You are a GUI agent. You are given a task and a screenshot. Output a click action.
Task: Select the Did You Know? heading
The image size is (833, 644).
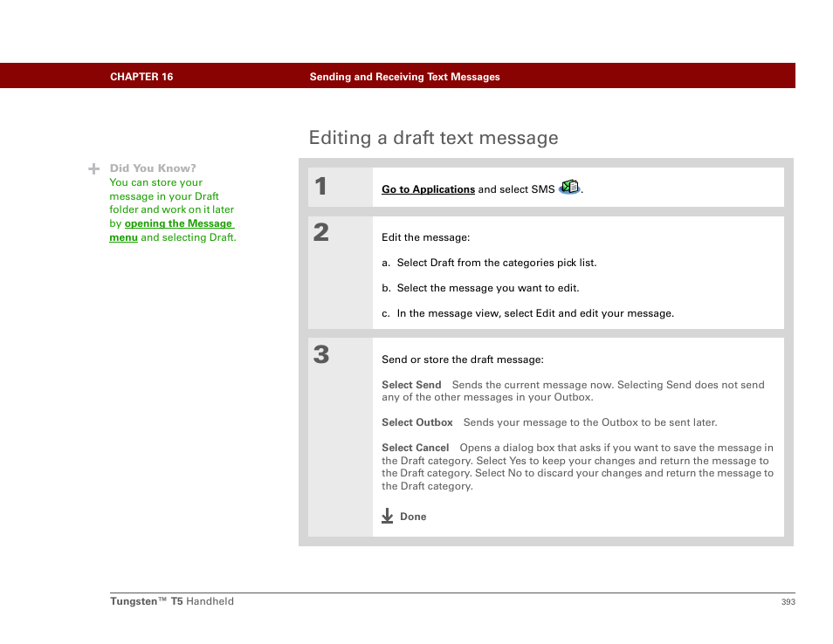pyautogui.click(x=153, y=168)
